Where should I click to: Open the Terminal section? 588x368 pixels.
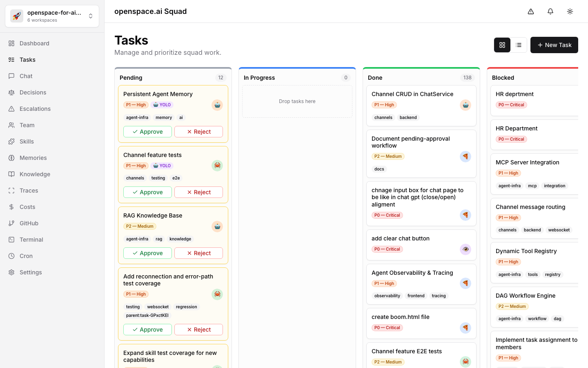[x=31, y=239]
